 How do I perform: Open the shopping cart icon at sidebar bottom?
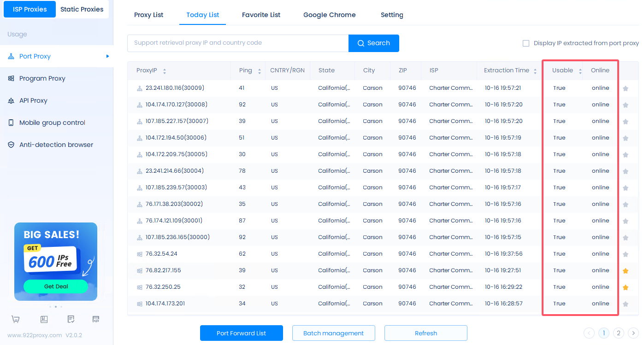click(x=16, y=319)
